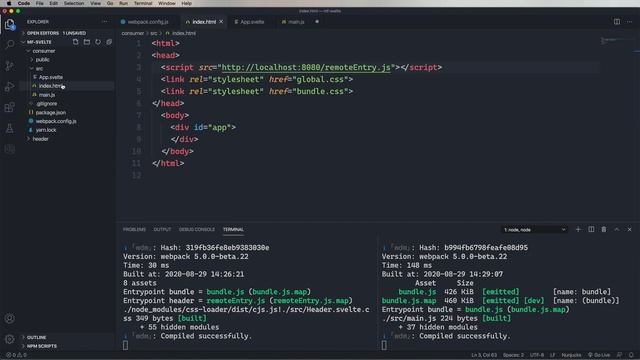Change indentation via Spaces: 2
This screenshot has width=640, height=360.
pyautogui.click(x=513, y=355)
